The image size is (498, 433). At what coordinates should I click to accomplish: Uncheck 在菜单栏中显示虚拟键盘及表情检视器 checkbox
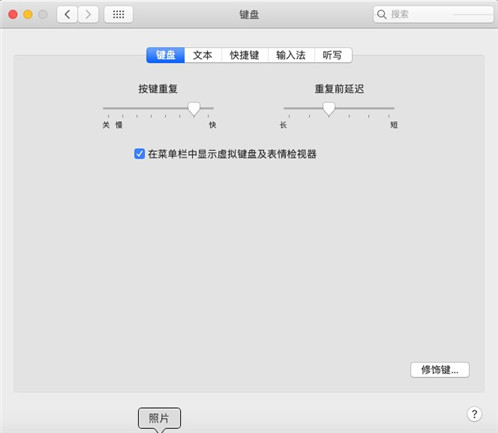coord(139,154)
